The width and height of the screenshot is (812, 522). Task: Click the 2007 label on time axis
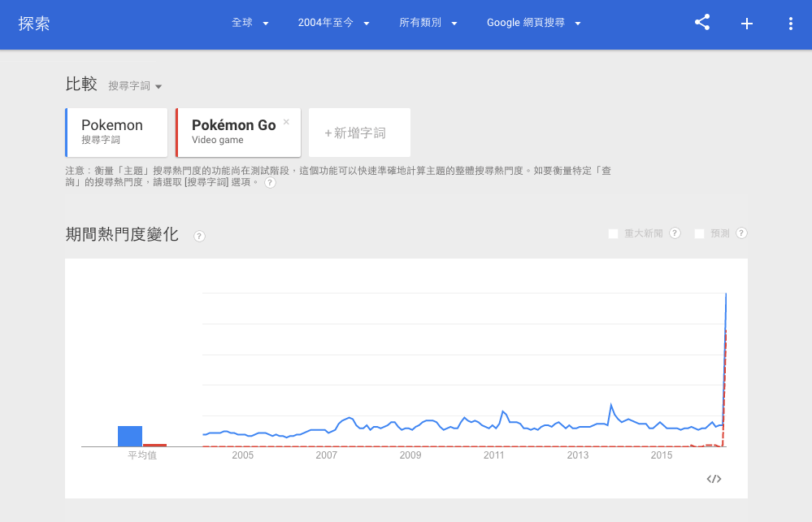(327, 455)
